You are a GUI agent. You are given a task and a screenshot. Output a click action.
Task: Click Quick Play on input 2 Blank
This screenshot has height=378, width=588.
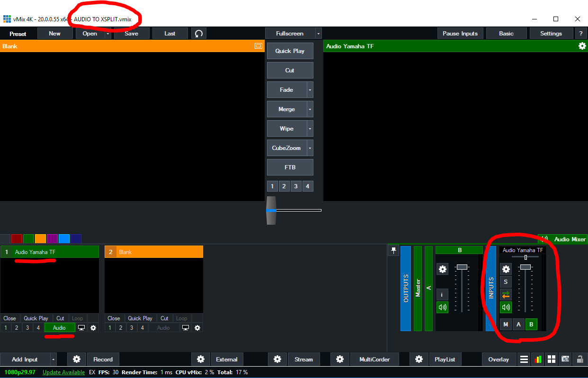(140, 318)
